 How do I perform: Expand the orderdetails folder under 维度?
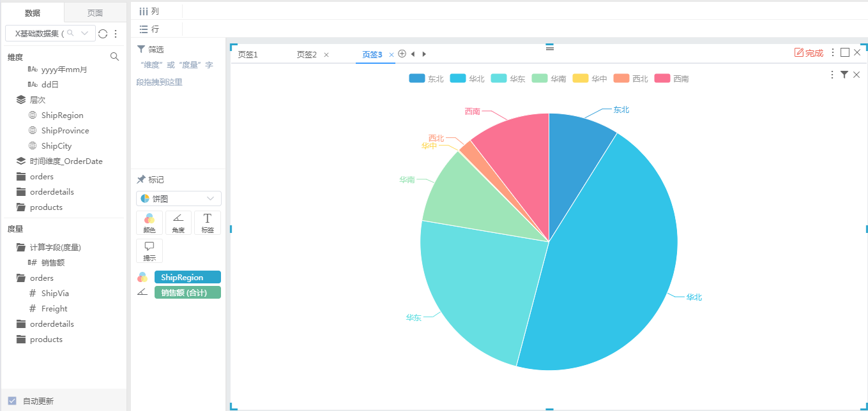tap(21, 191)
